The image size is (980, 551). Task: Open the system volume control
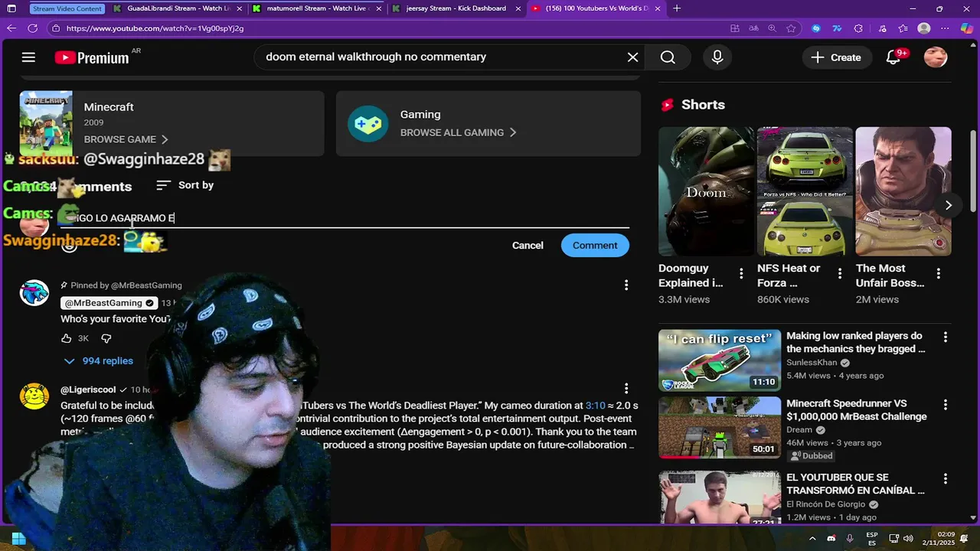[x=909, y=538]
